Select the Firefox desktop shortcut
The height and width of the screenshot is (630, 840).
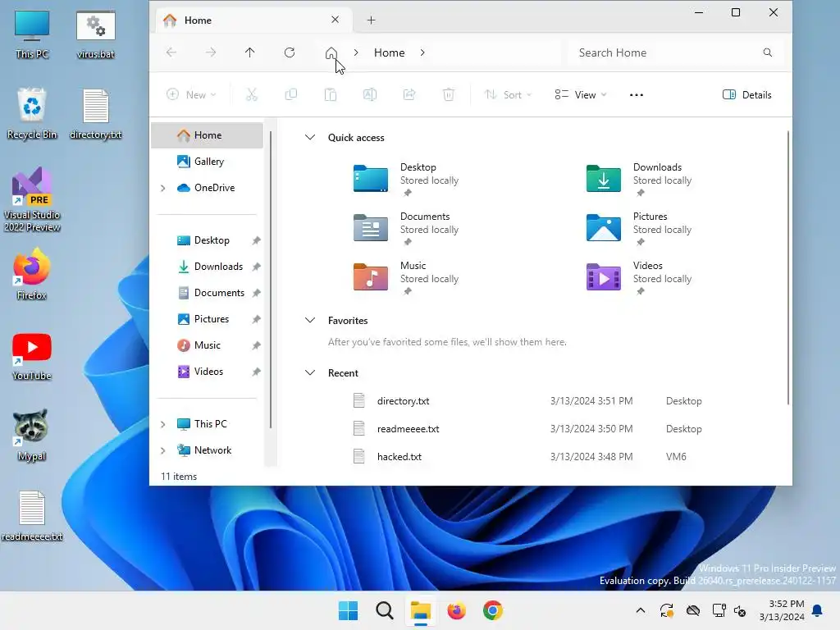pyautogui.click(x=32, y=274)
